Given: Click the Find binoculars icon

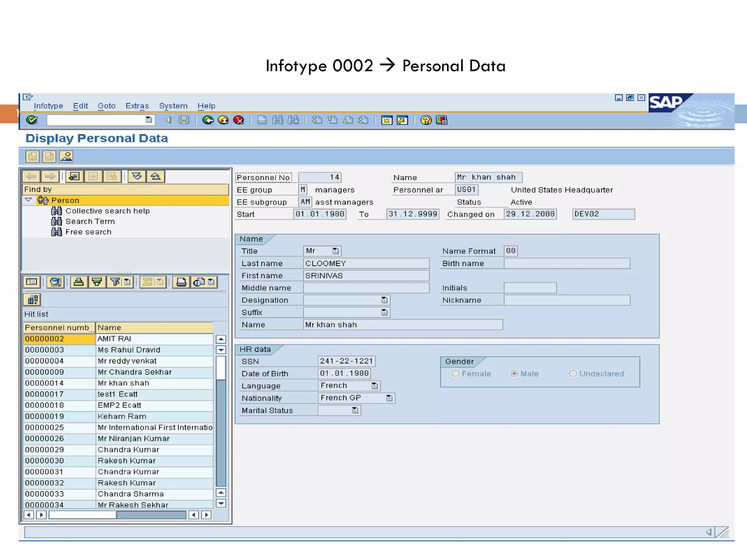Looking at the screenshot, I should pos(278,120).
